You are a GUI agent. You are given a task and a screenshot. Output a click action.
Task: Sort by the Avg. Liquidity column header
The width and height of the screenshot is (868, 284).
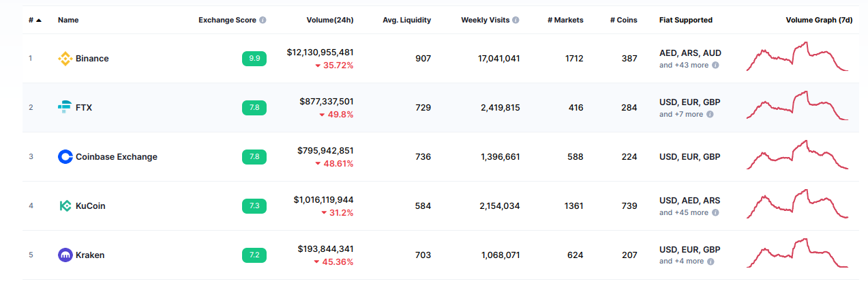point(406,20)
